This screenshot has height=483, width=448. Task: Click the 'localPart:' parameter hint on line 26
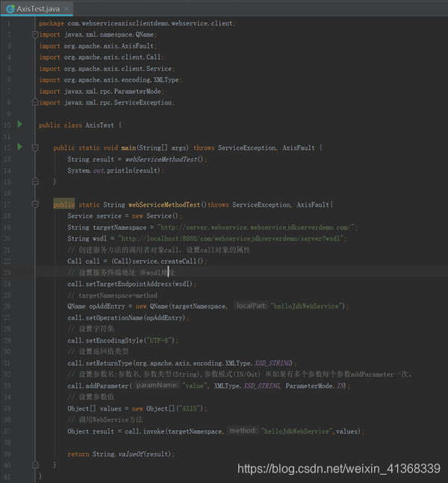click(251, 305)
